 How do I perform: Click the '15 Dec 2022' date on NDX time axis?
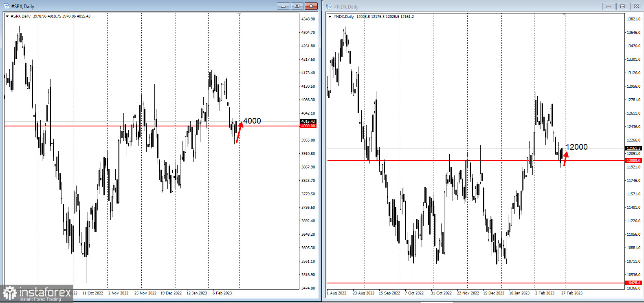click(x=494, y=293)
